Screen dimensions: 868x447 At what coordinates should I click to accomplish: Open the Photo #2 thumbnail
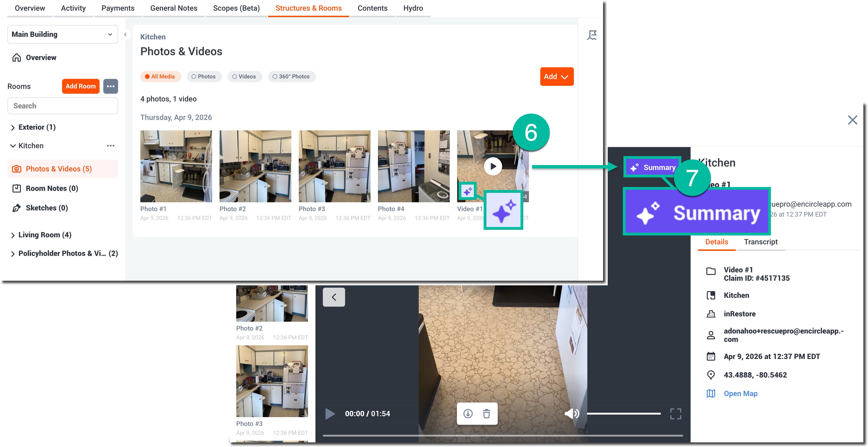(255, 166)
